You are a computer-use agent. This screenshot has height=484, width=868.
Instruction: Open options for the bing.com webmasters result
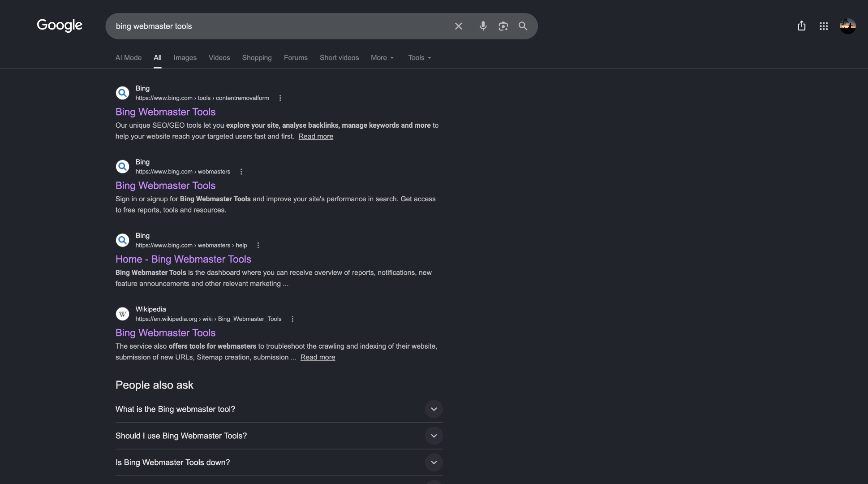click(241, 172)
